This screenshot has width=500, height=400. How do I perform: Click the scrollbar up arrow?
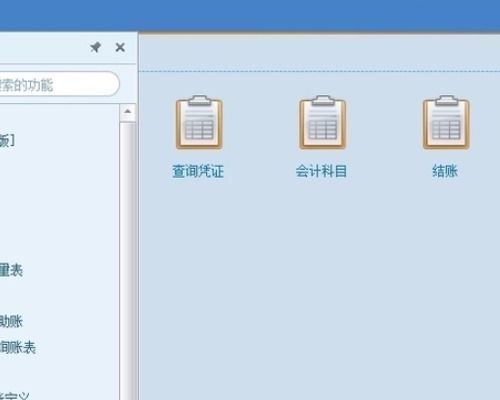pos(127,112)
